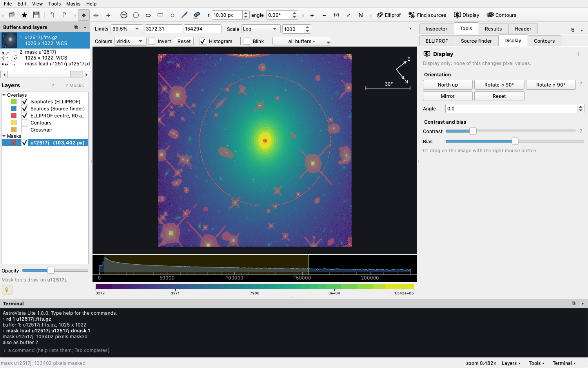Adjust the Contrast slider handle
The height and width of the screenshot is (368, 588).
tap(473, 131)
